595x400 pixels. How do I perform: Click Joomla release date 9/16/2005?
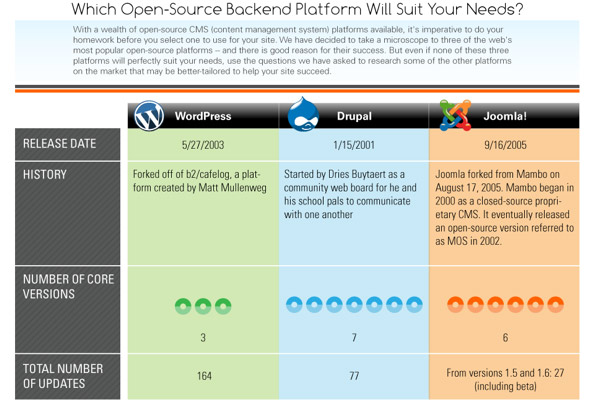(x=505, y=145)
